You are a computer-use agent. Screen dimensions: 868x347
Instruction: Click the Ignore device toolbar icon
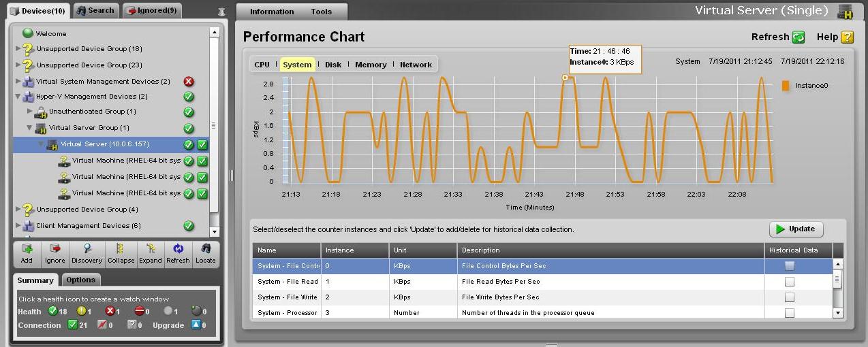click(x=55, y=249)
